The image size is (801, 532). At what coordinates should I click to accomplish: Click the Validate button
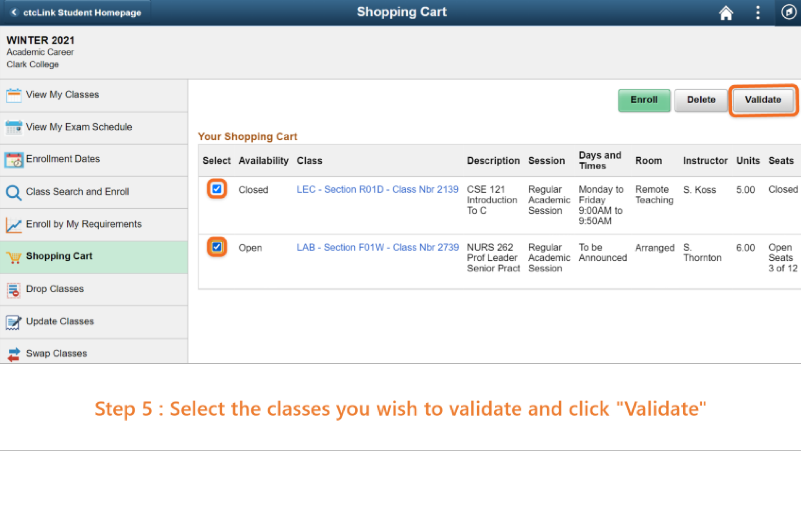[x=763, y=100]
